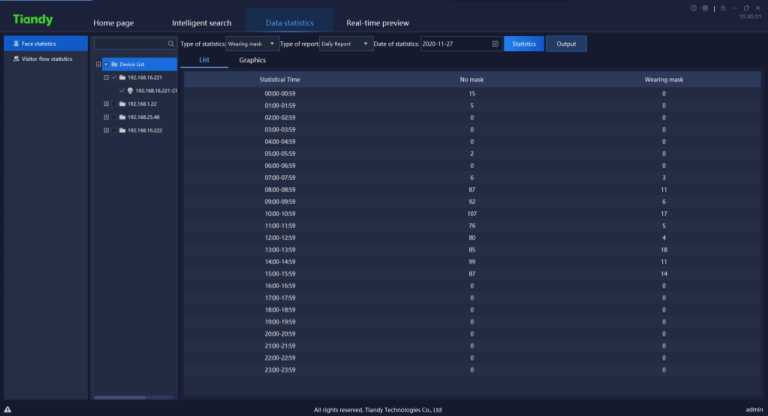Tick the checkbox for folder 192.168.1.22

(114, 103)
